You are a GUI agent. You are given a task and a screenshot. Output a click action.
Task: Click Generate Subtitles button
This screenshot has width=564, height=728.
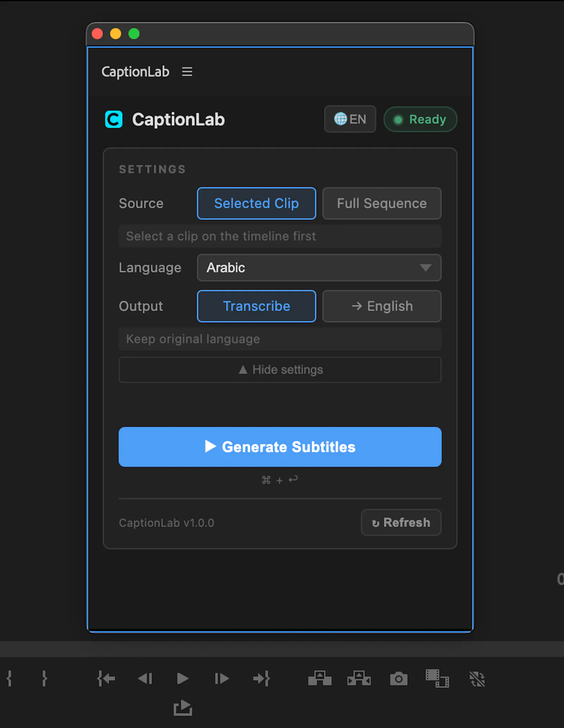pyautogui.click(x=280, y=447)
